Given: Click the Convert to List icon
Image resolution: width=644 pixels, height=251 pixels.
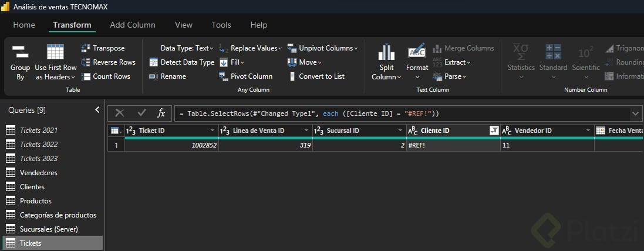Looking at the screenshot, I should [292, 76].
